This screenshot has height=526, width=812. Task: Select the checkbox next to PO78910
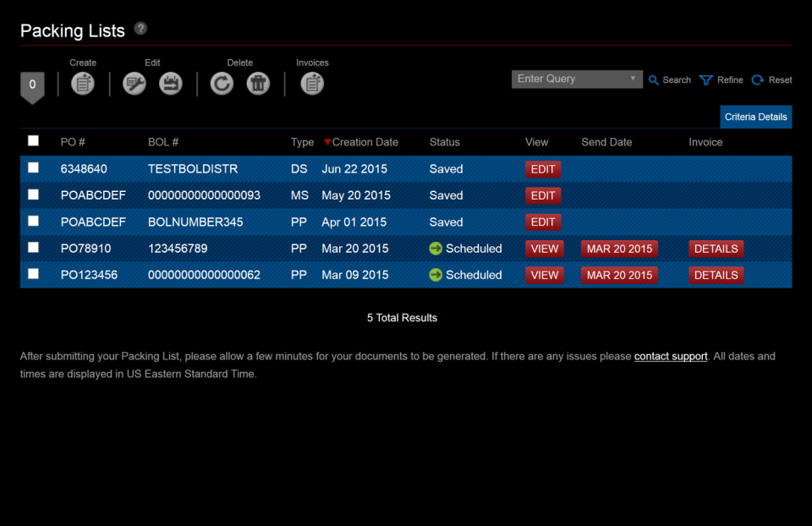[x=34, y=248]
